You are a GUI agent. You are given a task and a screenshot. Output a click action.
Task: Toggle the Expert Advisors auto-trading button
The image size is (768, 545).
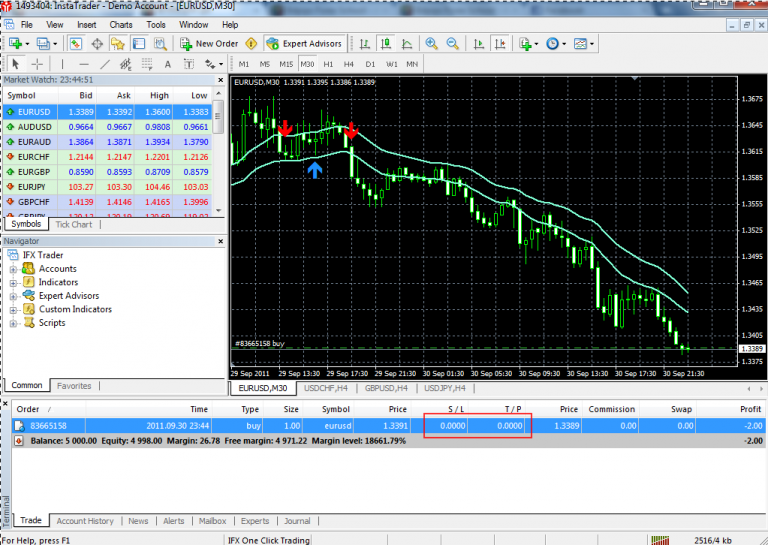[305, 44]
